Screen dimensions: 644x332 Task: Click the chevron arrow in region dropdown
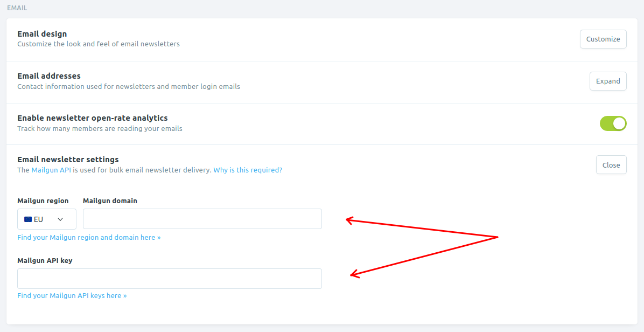click(60, 219)
